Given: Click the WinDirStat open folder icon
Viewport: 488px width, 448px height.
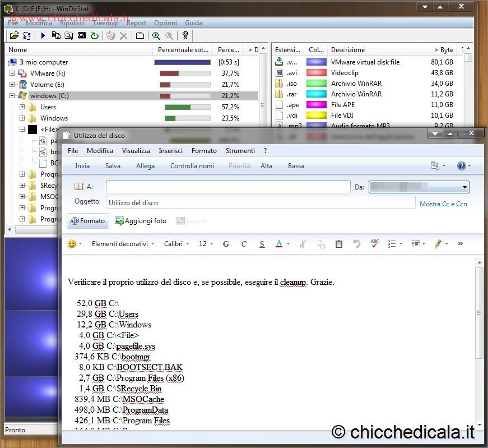Looking at the screenshot, I should (x=14, y=36).
